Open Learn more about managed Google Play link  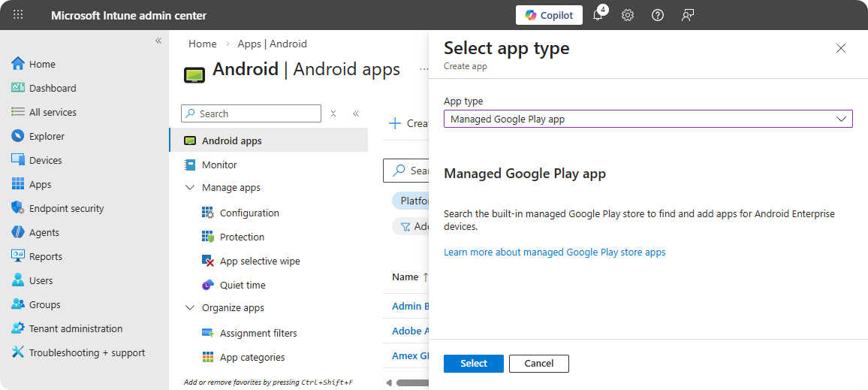pos(554,252)
